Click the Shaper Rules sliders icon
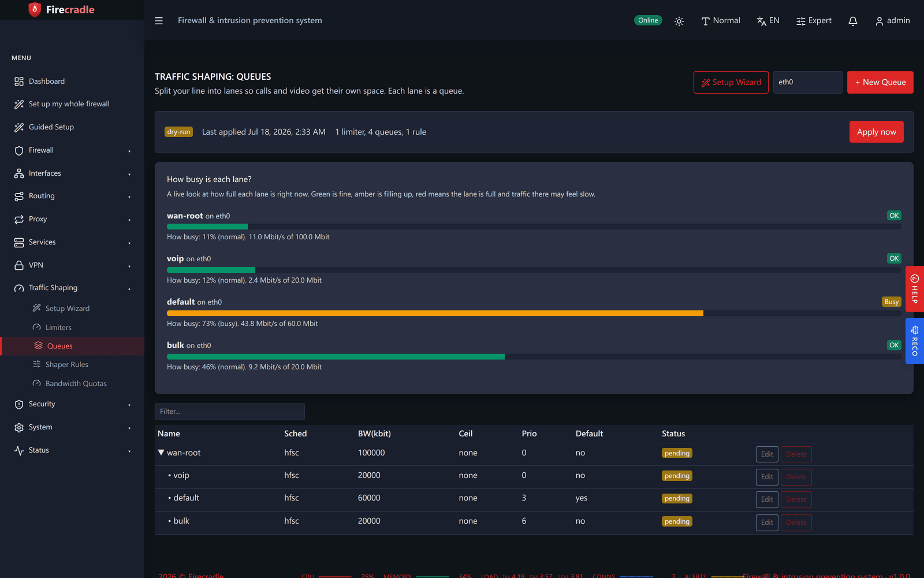 pyautogui.click(x=37, y=364)
